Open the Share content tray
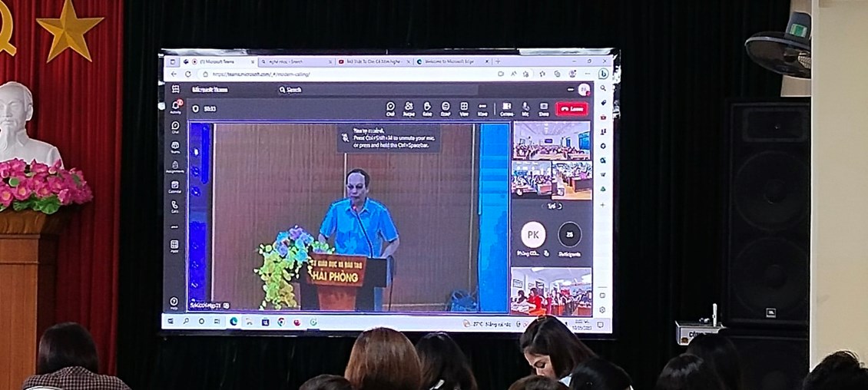The image size is (868, 390). click(x=544, y=108)
